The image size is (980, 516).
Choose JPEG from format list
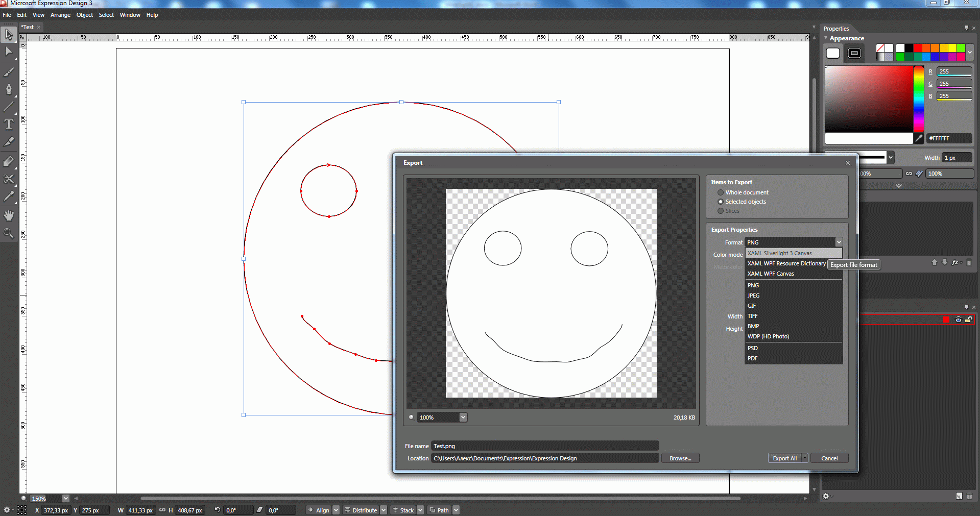click(794, 296)
